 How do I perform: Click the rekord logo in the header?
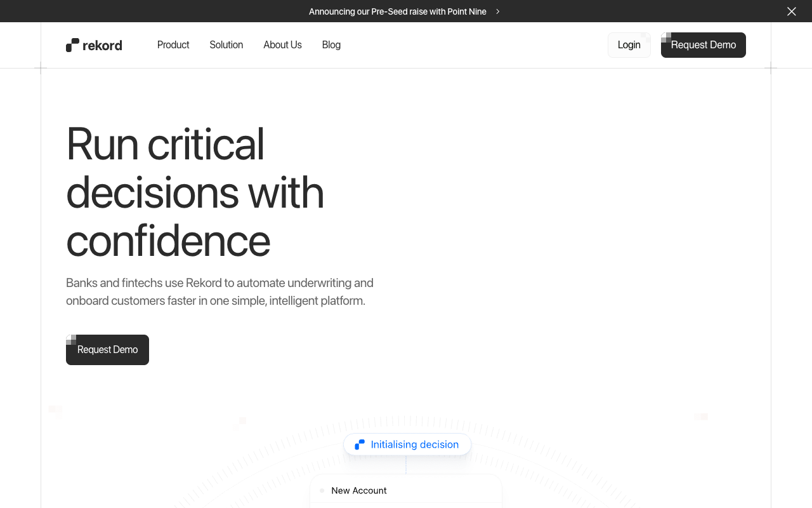coord(94,45)
